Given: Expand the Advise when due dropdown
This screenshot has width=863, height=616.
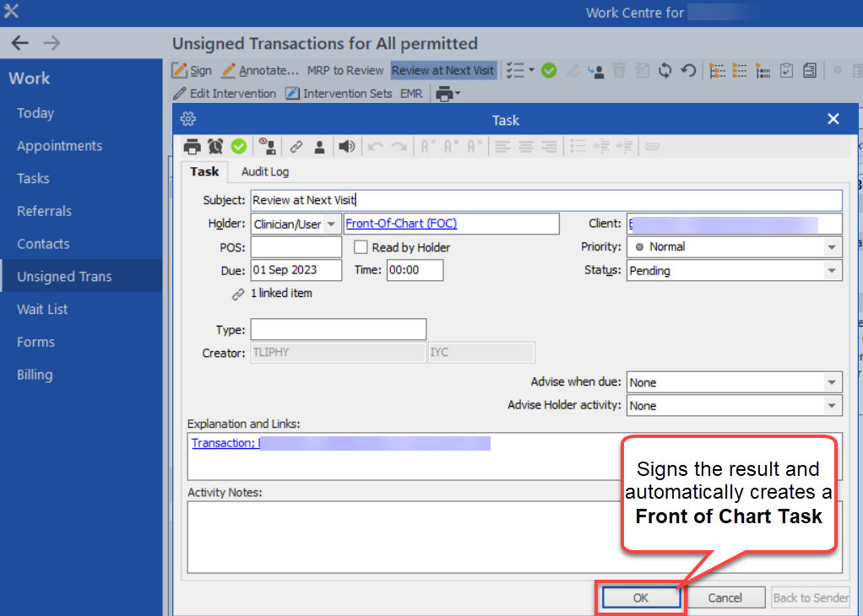Looking at the screenshot, I should pos(832,382).
